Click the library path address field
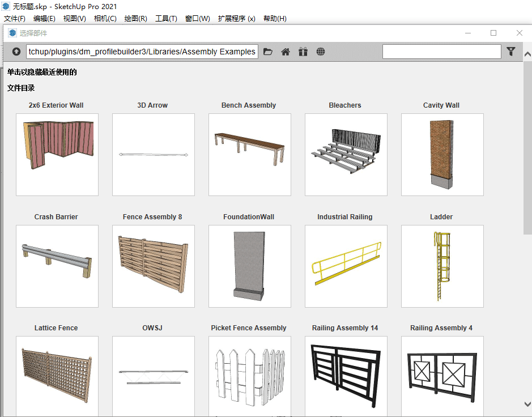Screen dimensions: 532x417 point(142,52)
